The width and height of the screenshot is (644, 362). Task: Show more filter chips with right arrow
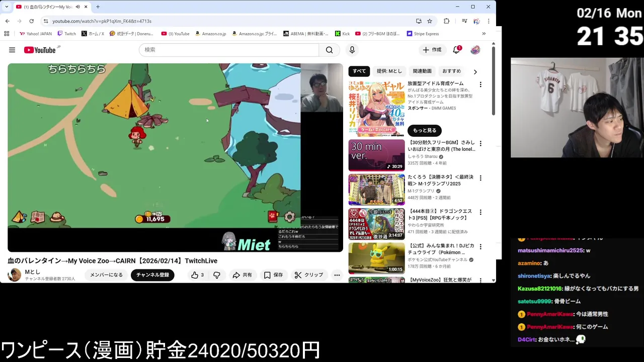[475, 72]
